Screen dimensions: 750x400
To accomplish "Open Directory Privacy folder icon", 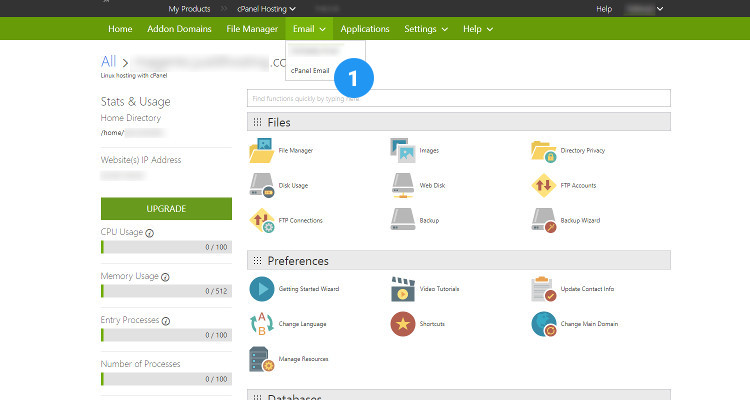I will click(544, 151).
